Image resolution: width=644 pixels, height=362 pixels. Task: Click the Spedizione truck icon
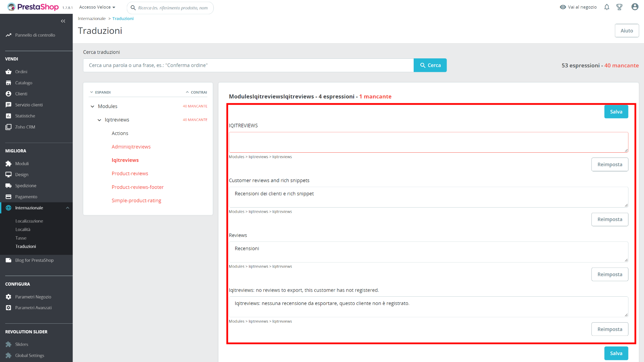9,186
